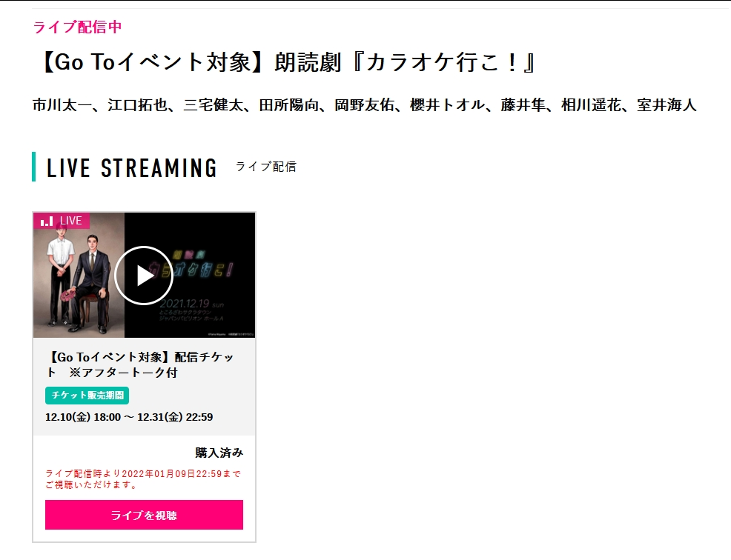Open the カラオケ行こ! stream thumbnail image
Image resolution: width=731 pixels, height=560 pixels.
[144, 276]
